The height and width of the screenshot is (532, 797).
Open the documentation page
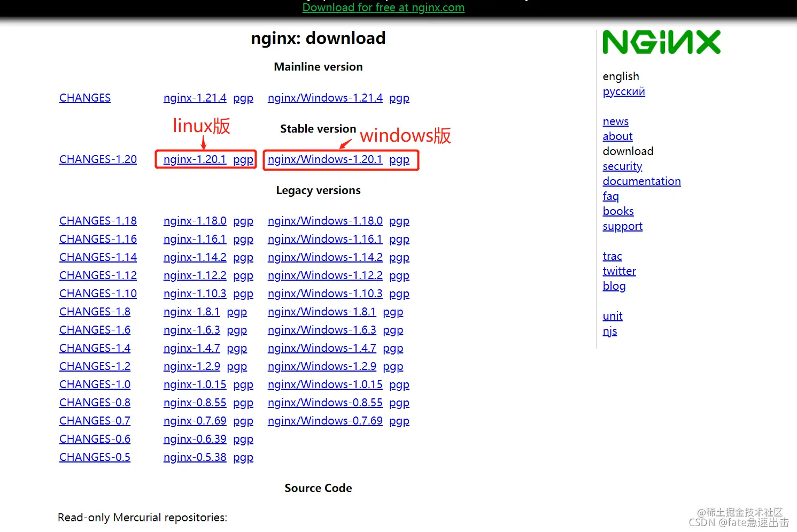click(x=641, y=181)
